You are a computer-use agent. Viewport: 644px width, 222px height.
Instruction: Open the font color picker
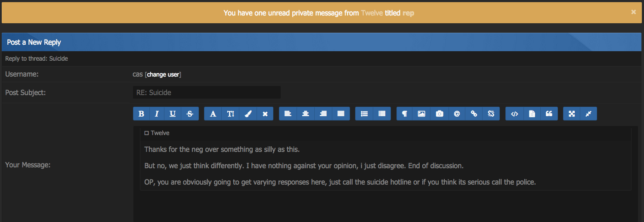pos(248,114)
